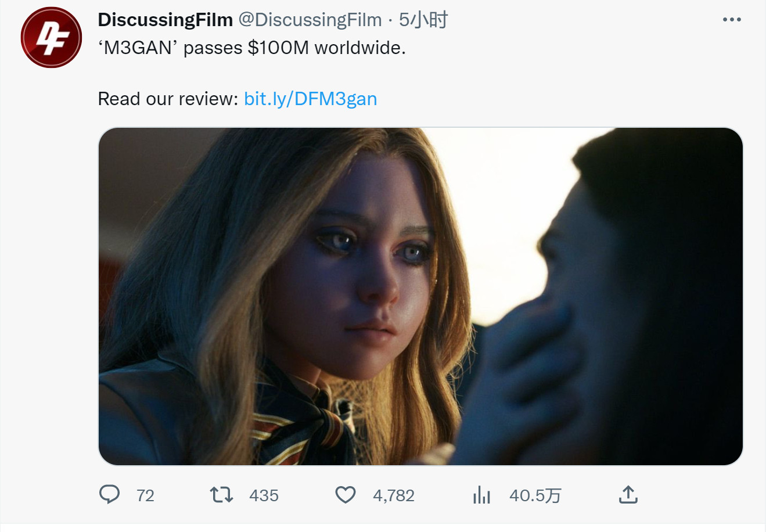This screenshot has height=532, width=766.
Task: Click the 72 replies count
Action: 145,495
